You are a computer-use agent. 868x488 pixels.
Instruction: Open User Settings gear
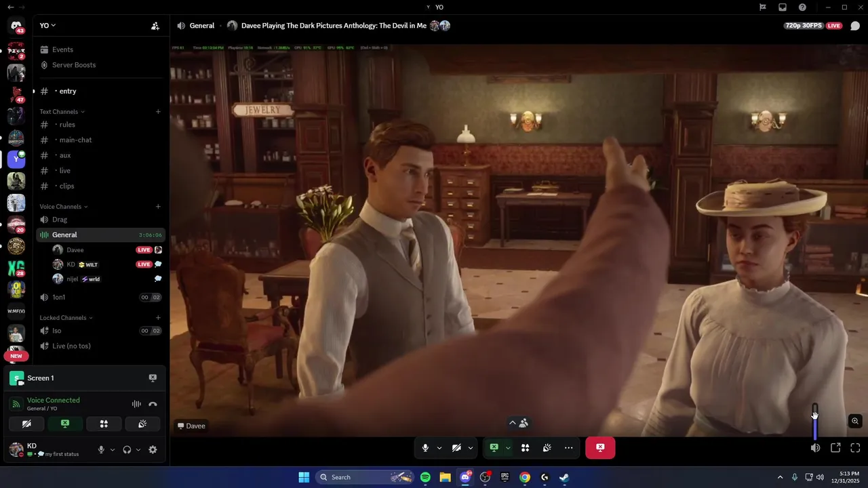153,449
